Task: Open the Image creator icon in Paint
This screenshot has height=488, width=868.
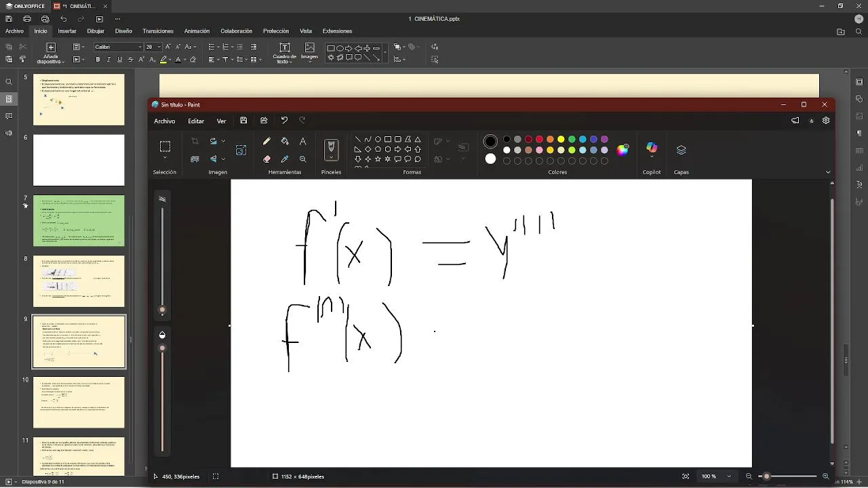Action: point(241,150)
